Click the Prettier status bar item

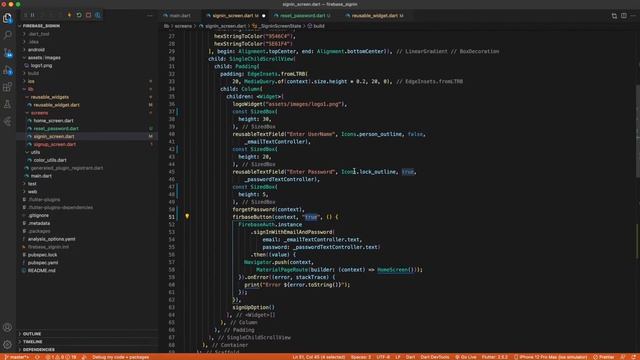(x=603, y=357)
